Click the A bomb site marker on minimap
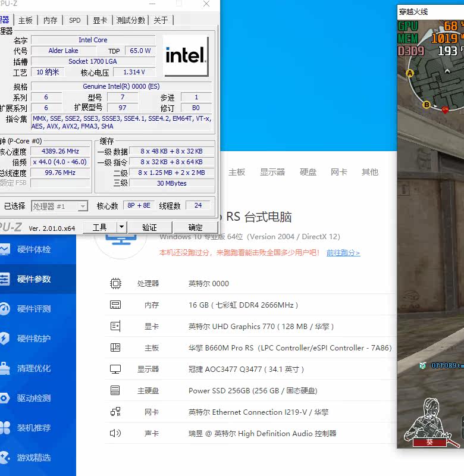The width and height of the screenshot is (464, 476). click(410, 73)
